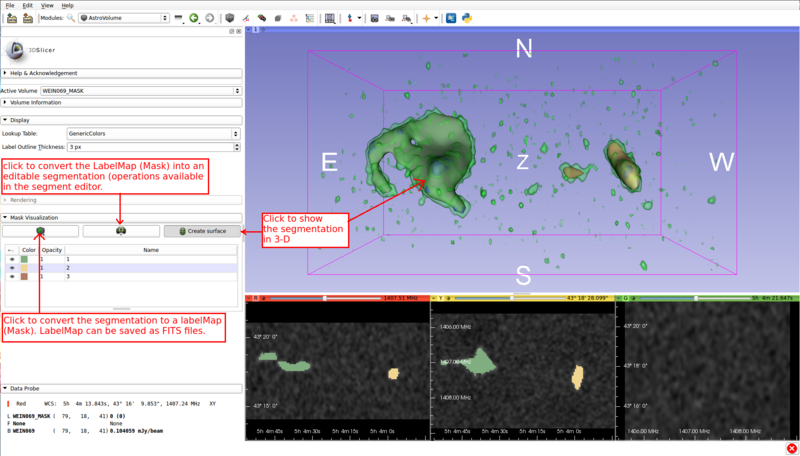Open the Active Volume WEIN069_MASK dropdown
This screenshot has height=456, width=800.
(x=140, y=91)
